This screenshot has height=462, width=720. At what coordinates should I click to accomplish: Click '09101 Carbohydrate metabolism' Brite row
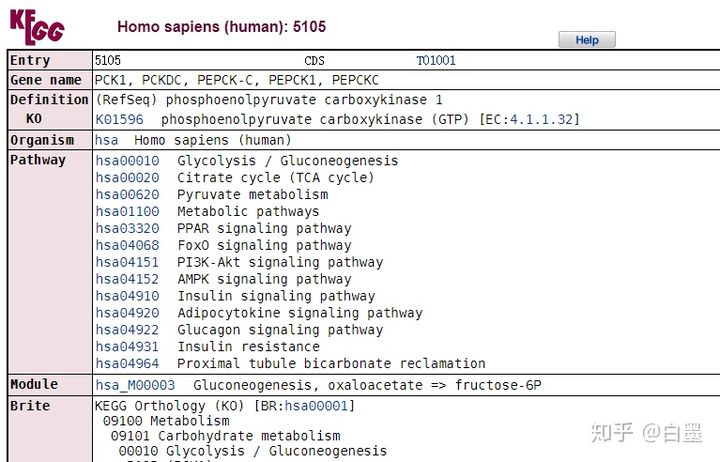coord(225,436)
